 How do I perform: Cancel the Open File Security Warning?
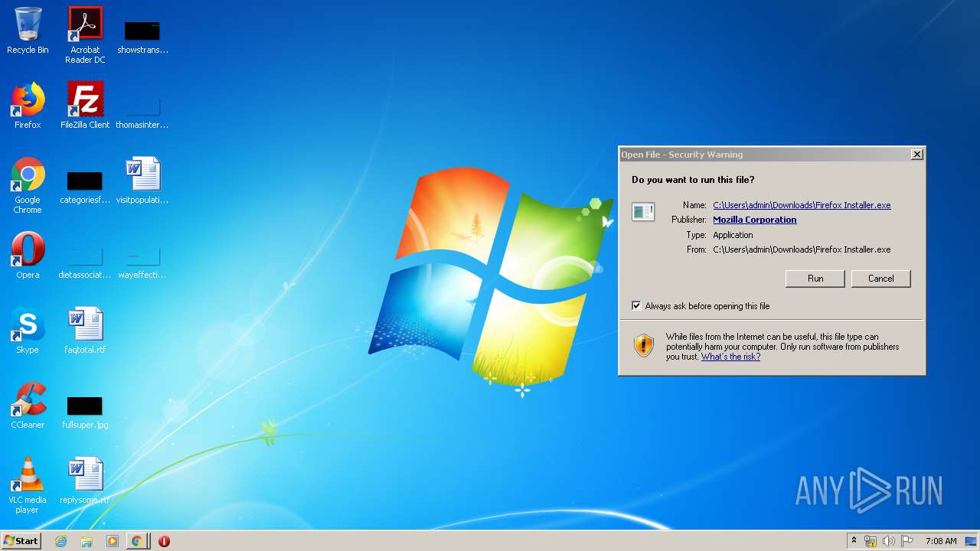coord(880,279)
